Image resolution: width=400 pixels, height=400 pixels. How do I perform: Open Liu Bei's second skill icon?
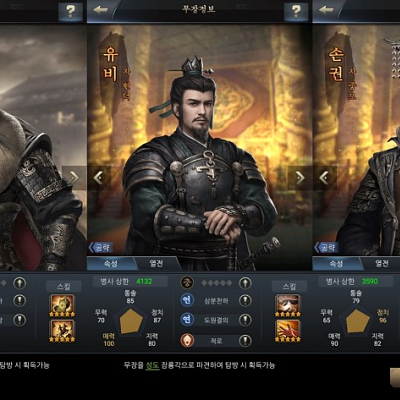(x=62, y=329)
